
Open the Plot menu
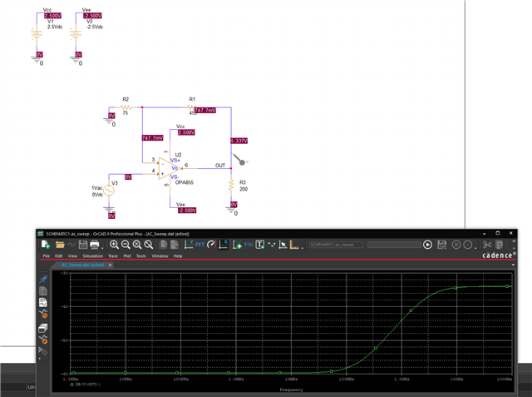[127, 256]
